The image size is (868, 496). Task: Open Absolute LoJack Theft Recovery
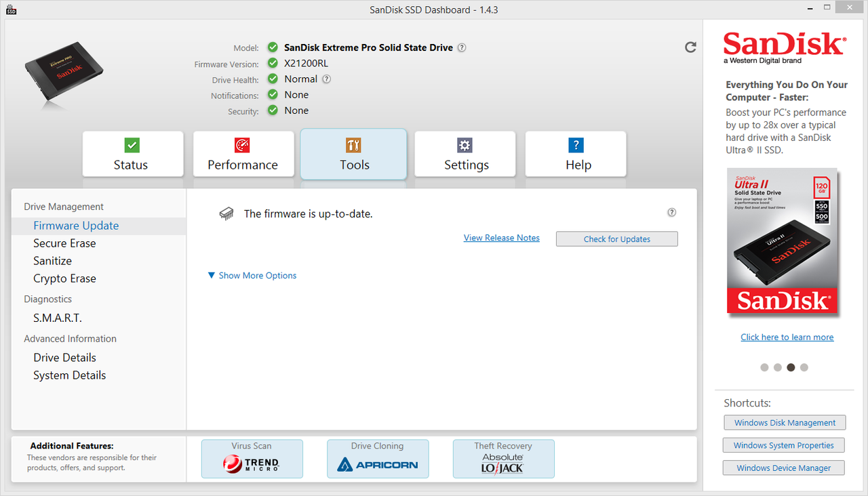[503, 459]
